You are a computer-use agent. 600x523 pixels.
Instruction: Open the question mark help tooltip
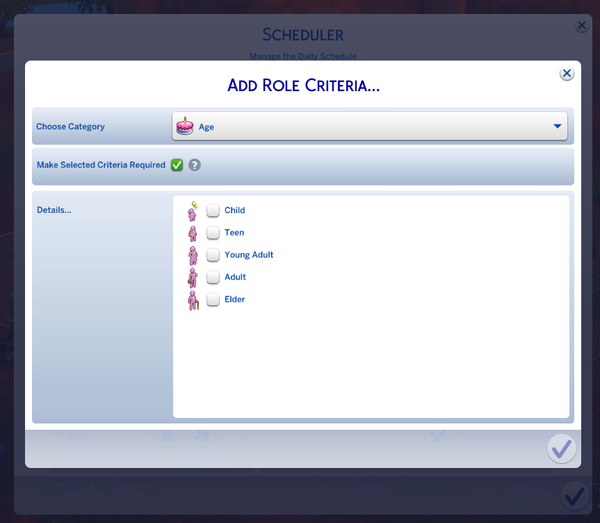(x=195, y=165)
